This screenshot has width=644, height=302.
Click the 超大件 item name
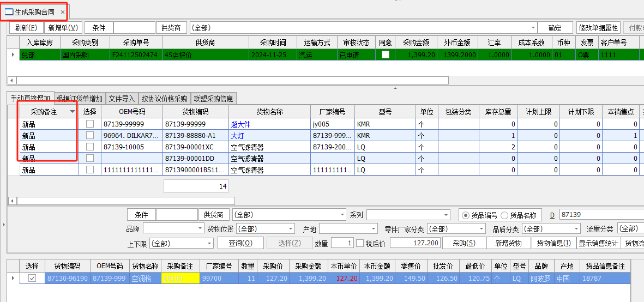240,124
